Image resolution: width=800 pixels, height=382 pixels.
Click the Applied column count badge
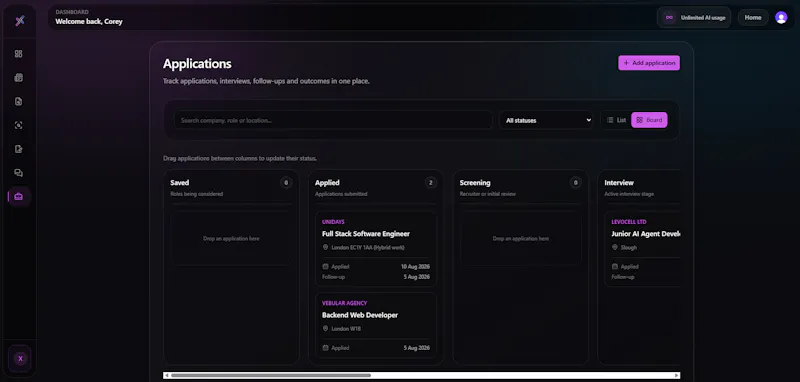[x=431, y=183]
